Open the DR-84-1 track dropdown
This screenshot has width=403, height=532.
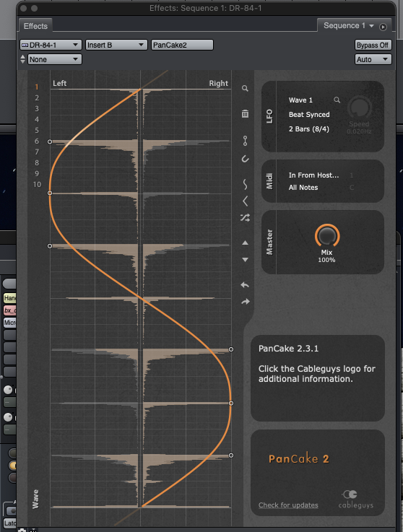point(51,45)
